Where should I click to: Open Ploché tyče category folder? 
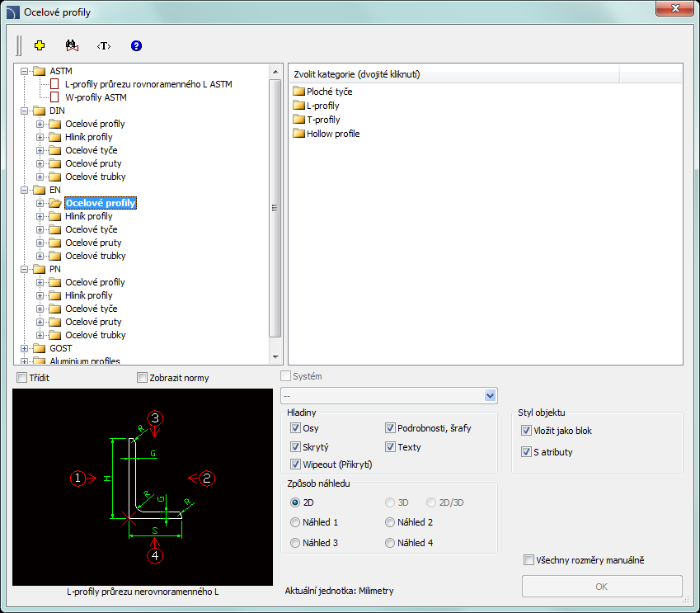[x=322, y=92]
